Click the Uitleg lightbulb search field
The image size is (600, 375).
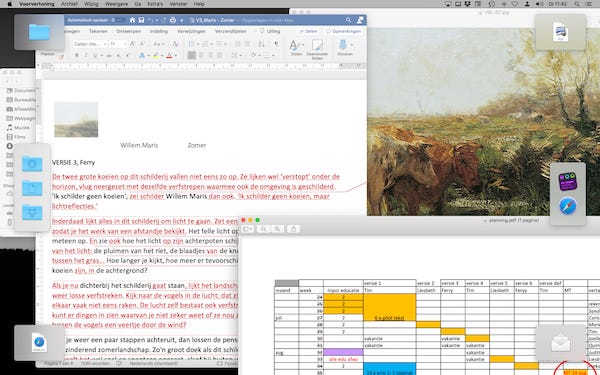[x=270, y=31]
